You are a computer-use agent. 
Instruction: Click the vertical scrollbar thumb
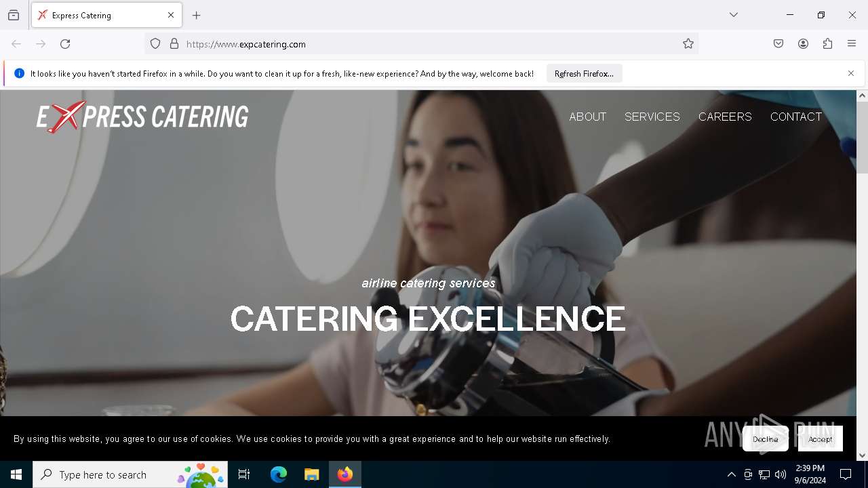(x=862, y=138)
